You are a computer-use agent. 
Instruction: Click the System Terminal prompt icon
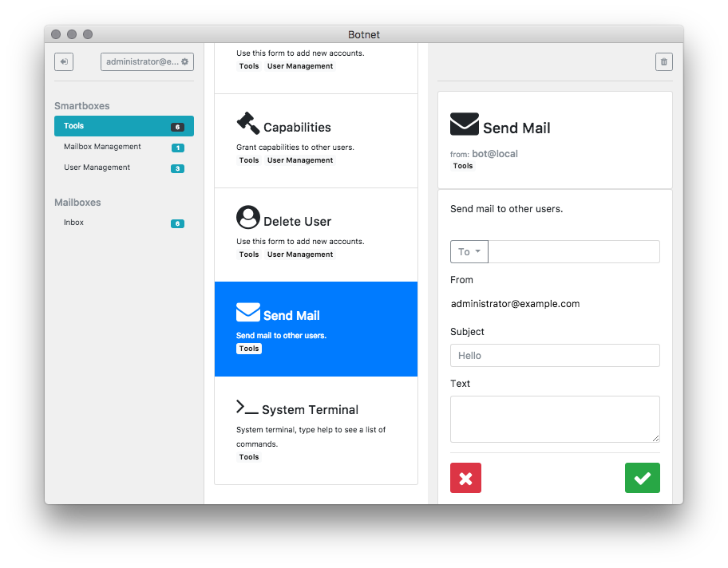[247, 407]
